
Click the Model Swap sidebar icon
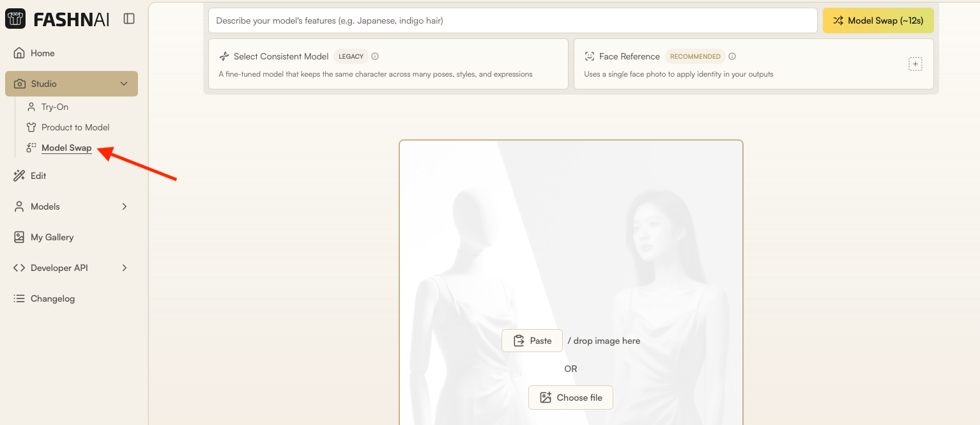[x=31, y=148]
